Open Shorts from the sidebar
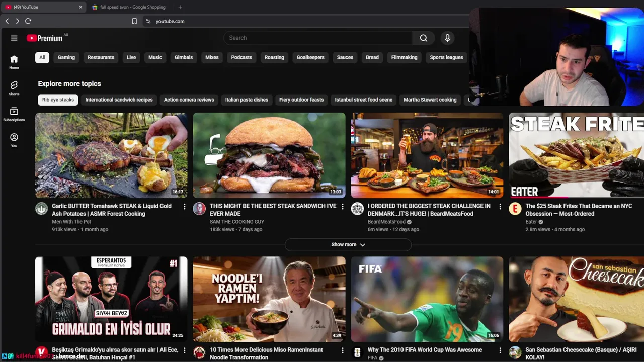The image size is (644, 362). point(14,88)
